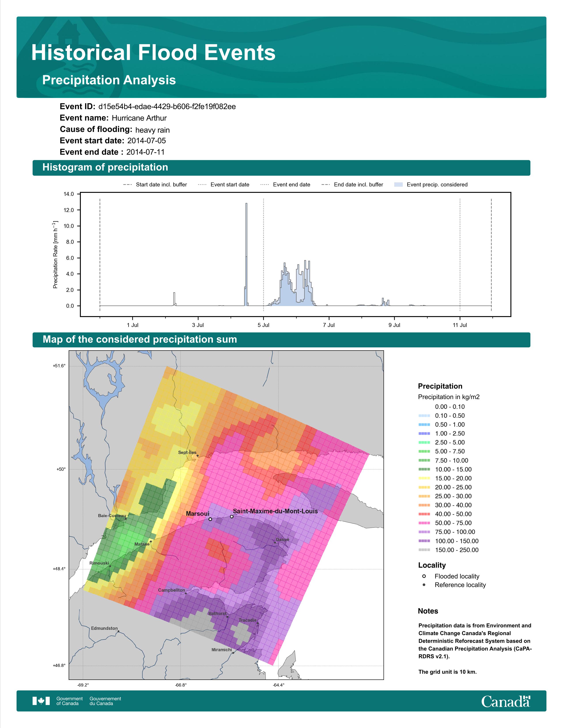Click the 1 Jul x-axis tick label

[x=132, y=325]
